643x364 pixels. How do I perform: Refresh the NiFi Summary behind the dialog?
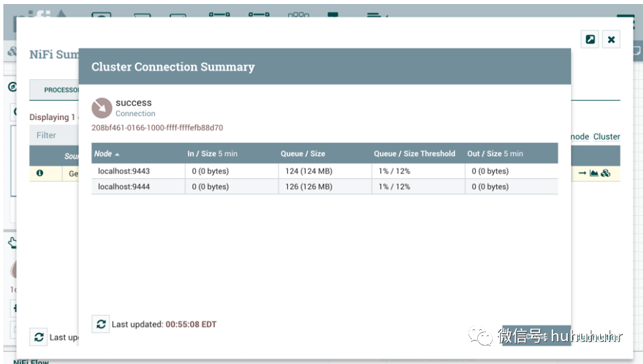38,337
